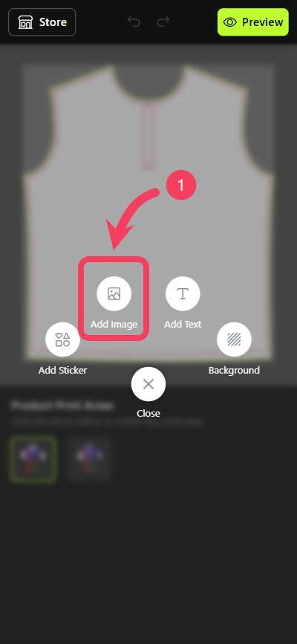
Task: Click the eye icon in Preview
Action: point(229,22)
